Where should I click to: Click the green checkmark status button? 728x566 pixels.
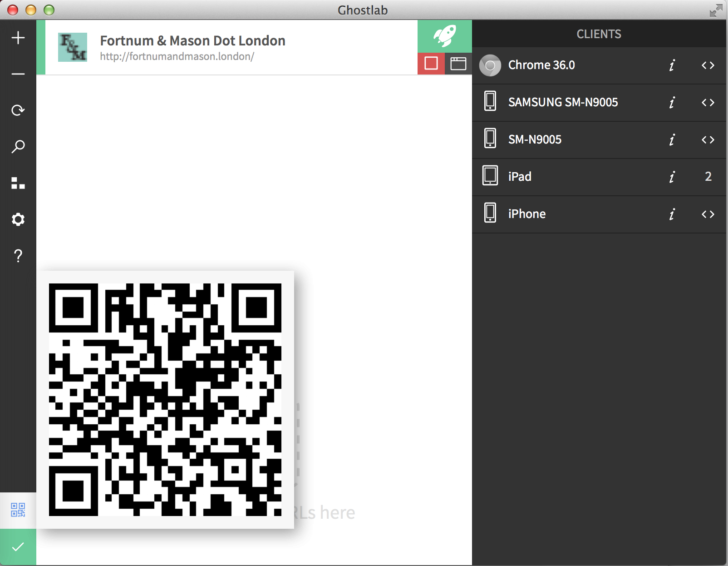[18, 547]
